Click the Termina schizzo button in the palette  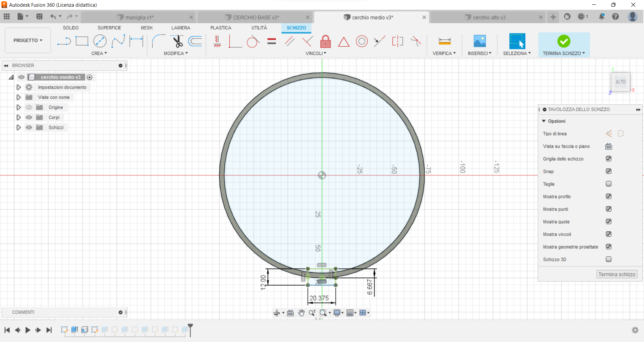616,274
